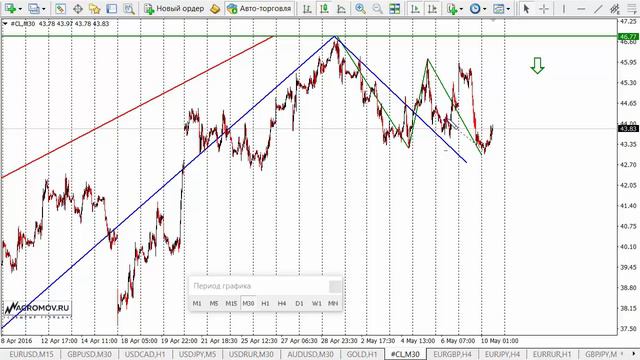
Task: Choose M1 in Период графика panel
Action: 197,303
